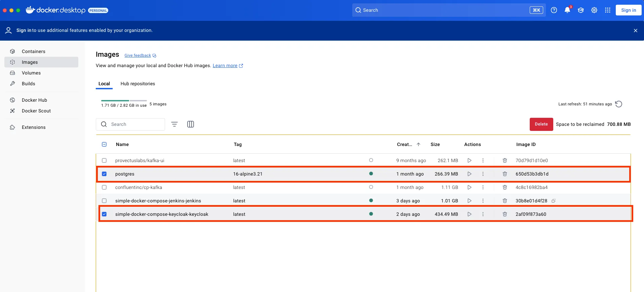
Task: Run the simple-docker-compose-jenkins-jenkins image
Action: 470,201
